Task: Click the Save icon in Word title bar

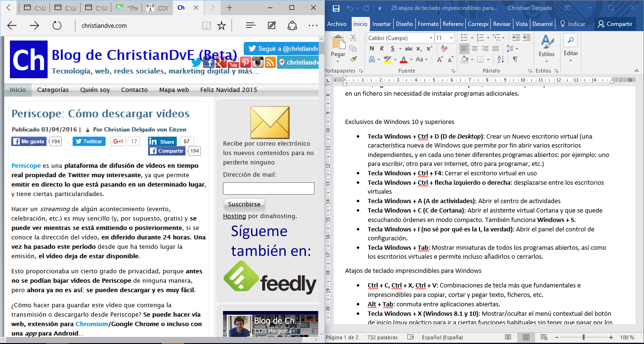Action: coord(336,8)
